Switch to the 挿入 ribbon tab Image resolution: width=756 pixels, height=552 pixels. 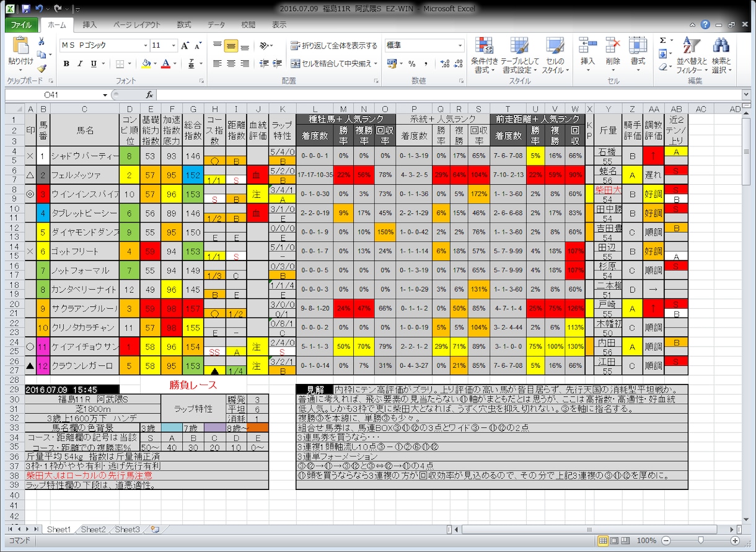click(x=90, y=25)
